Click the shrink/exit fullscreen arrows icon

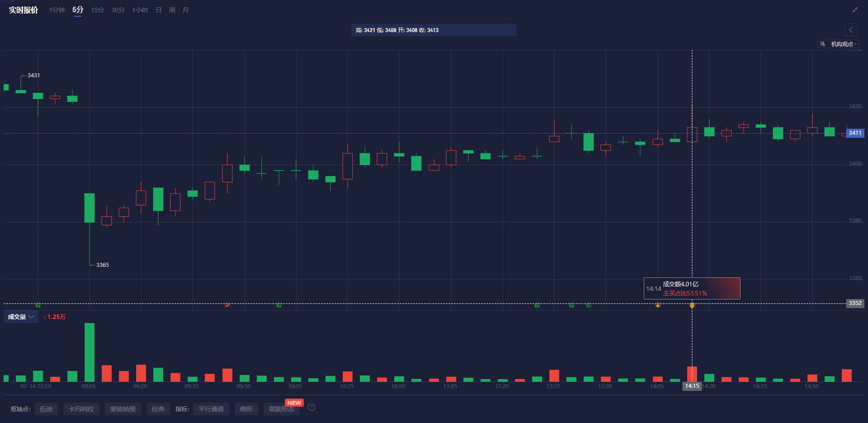(855, 10)
